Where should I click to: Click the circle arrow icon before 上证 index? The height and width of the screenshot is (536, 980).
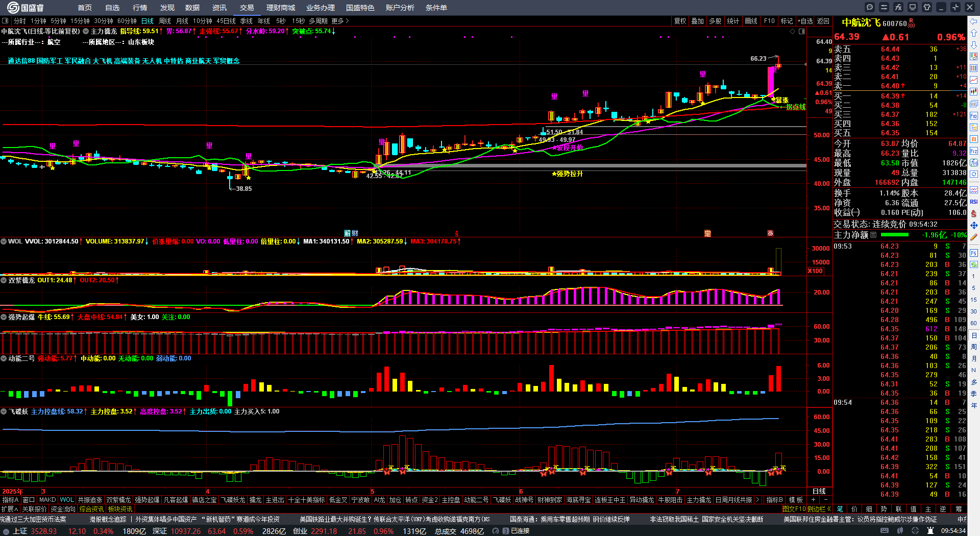coord(6,531)
